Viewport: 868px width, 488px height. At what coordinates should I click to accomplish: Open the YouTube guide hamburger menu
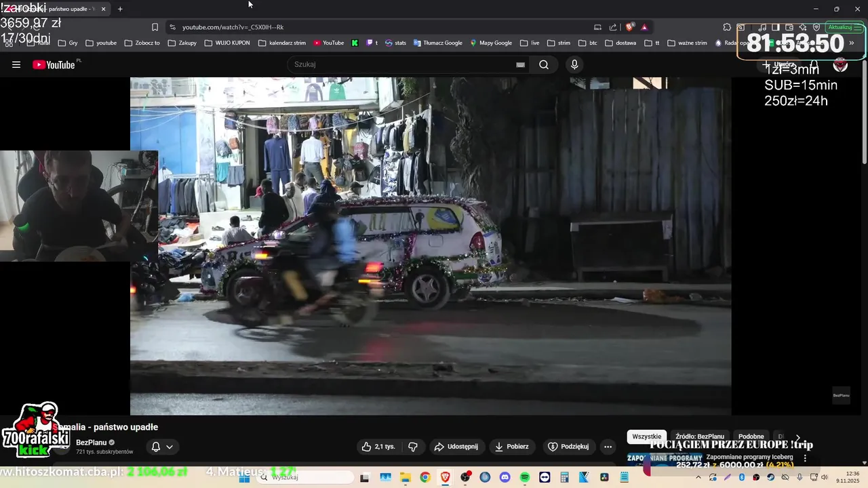(x=16, y=64)
